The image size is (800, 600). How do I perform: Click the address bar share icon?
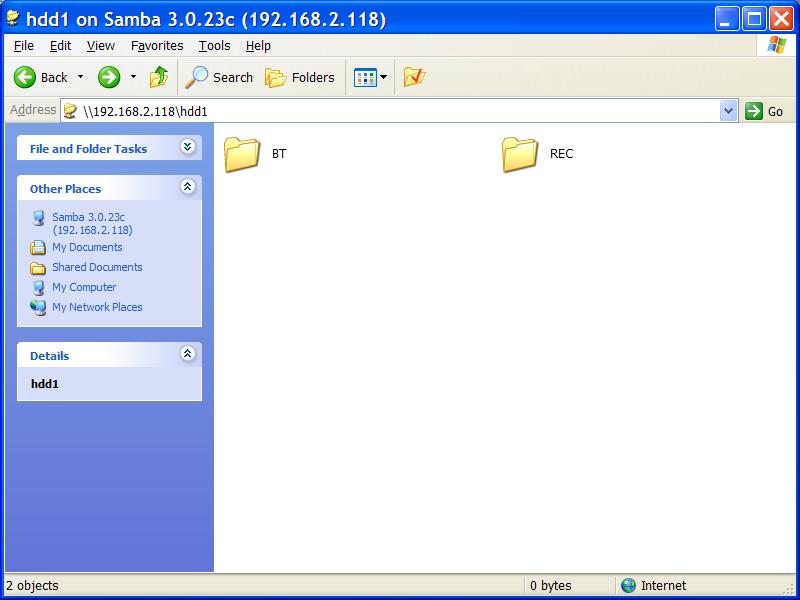pyautogui.click(x=70, y=111)
